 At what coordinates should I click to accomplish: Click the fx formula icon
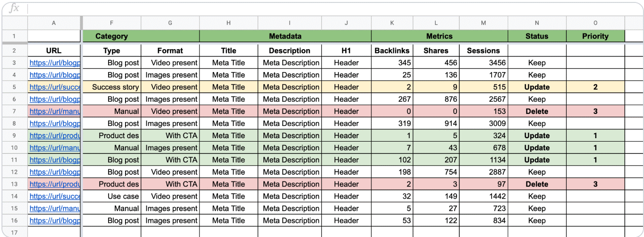15,8
